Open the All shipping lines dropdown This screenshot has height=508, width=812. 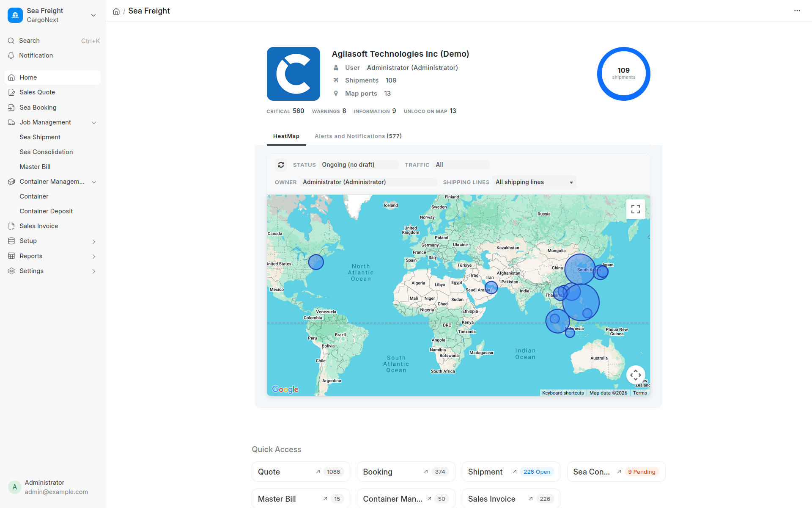coord(534,182)
